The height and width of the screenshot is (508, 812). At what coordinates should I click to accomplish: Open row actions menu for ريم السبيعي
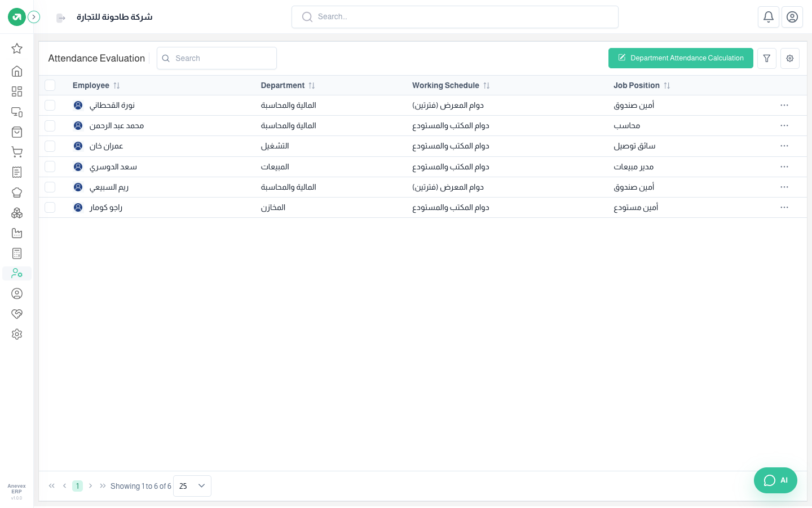click(x=784, y=187)
